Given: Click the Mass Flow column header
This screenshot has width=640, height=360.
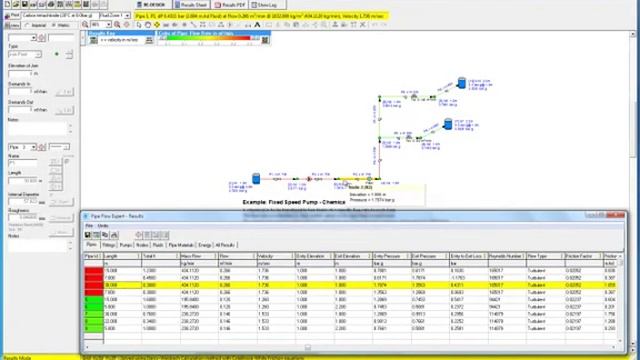Looking at the screenshot, I should tap(199, 256).
